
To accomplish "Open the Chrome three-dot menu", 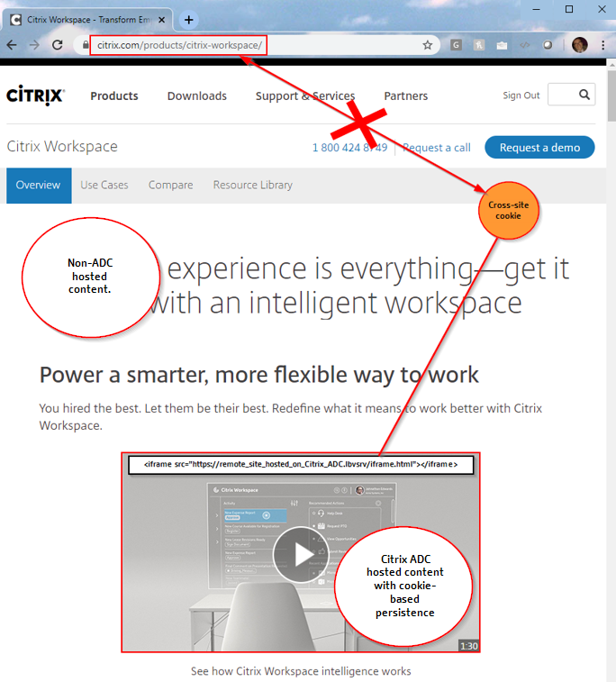I will [x=603, y=45].
